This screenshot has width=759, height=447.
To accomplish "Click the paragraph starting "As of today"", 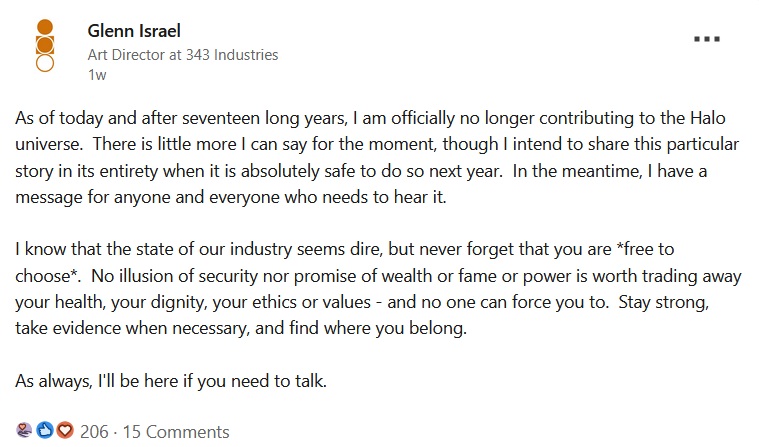I will (x=360, y=158).
